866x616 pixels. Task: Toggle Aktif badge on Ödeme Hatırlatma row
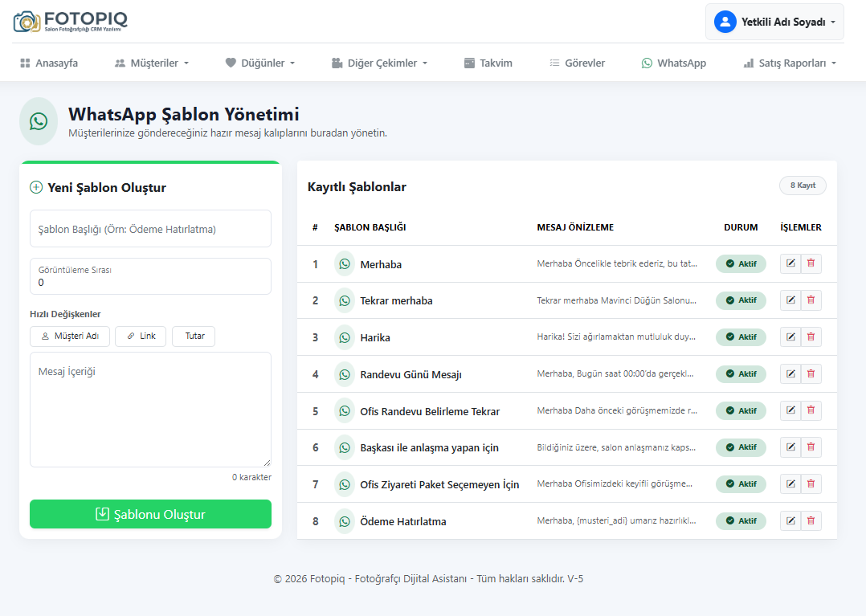(741, 521)
